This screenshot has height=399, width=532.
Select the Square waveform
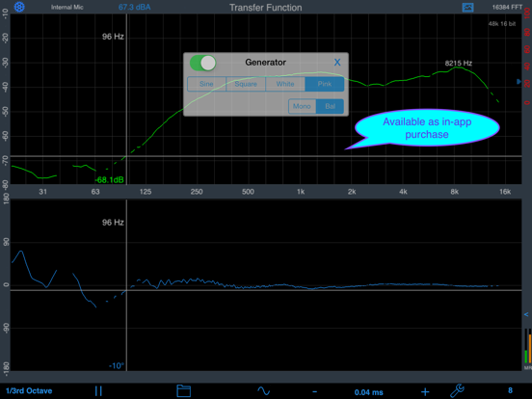[246, 84]
